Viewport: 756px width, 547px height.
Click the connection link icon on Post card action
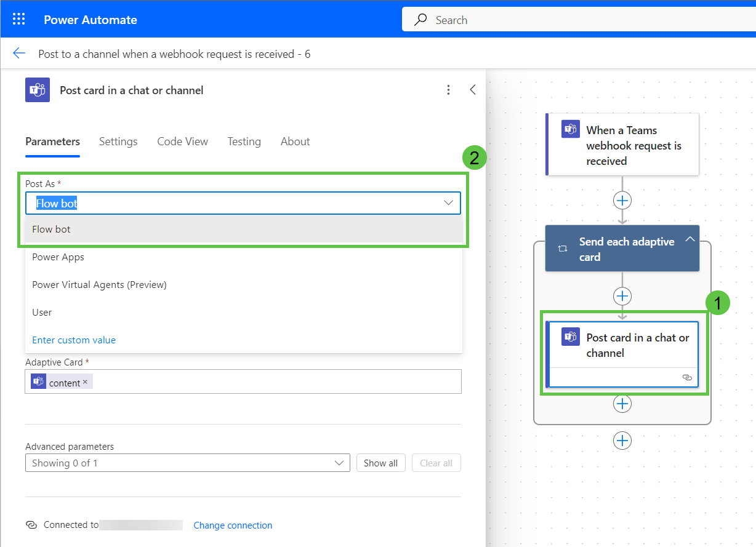tap(687, 377)
